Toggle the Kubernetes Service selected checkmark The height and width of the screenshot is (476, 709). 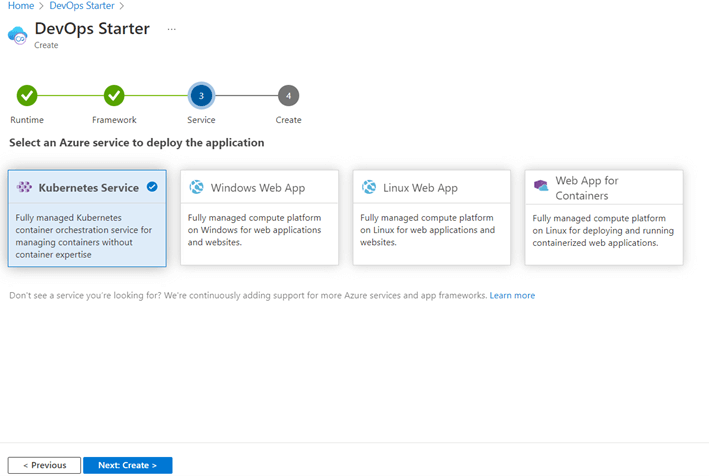click(x=152, y=186)
